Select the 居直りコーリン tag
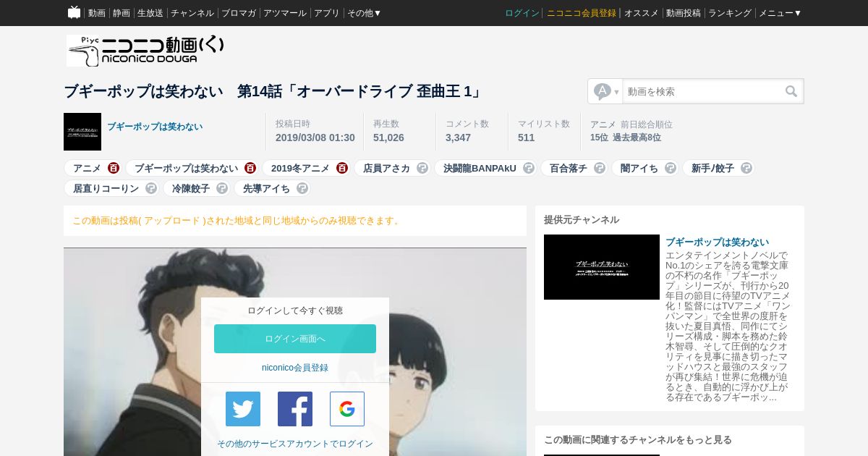 point(106,188)
